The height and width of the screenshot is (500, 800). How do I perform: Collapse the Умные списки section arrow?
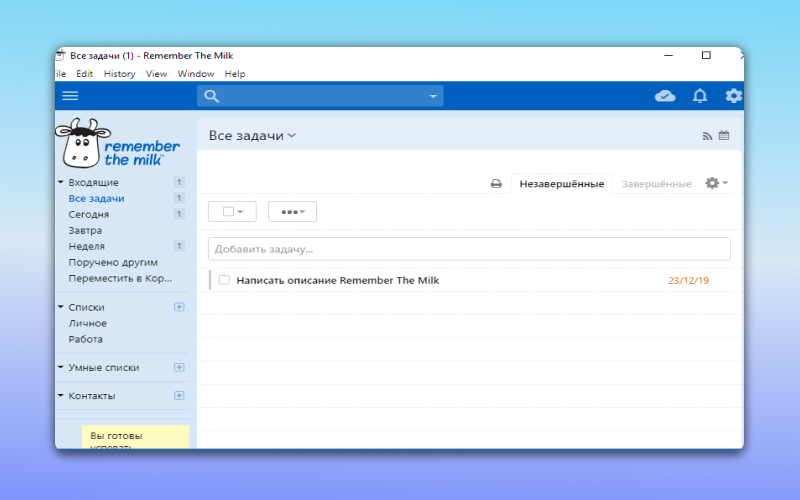point(61,367)
